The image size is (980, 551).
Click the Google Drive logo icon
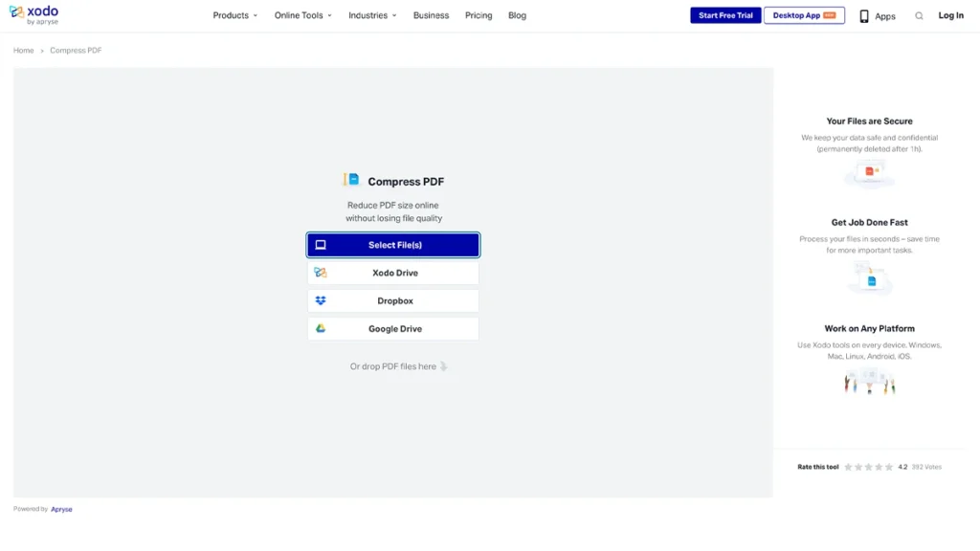click(x=321, y=328)
